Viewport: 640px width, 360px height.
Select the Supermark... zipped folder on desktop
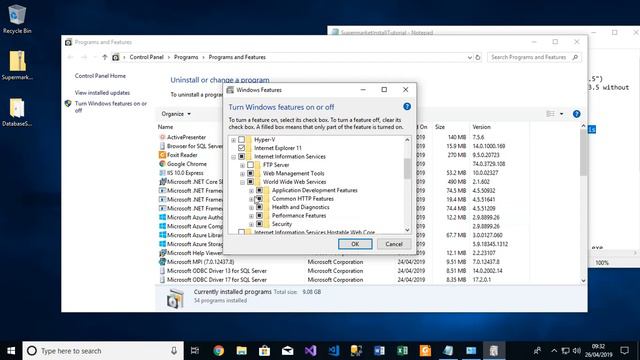point(17,65)
